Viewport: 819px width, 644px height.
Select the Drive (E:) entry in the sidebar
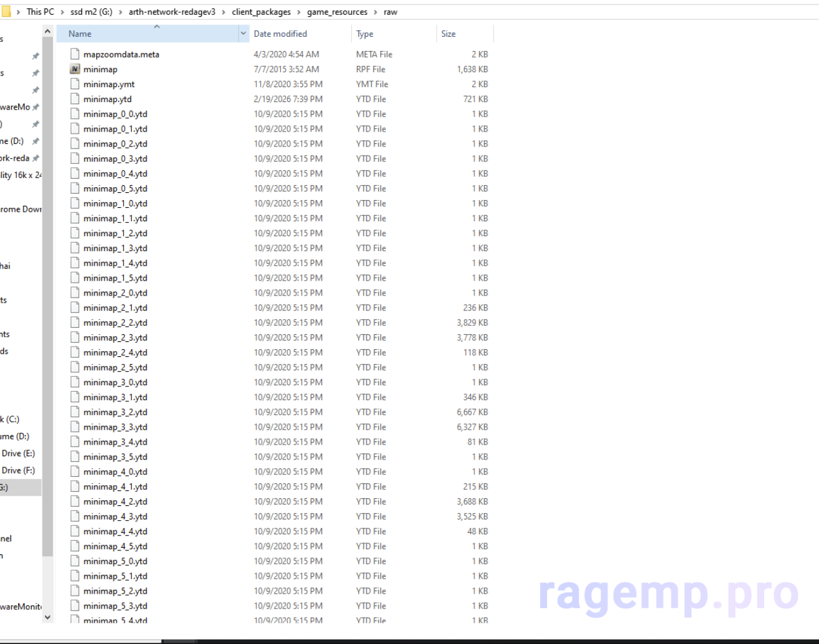(x=18, y=453)
